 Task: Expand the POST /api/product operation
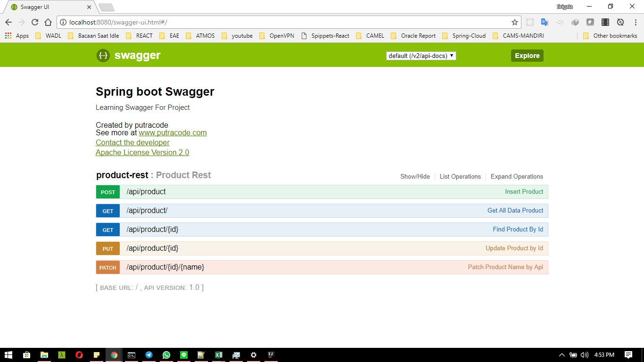pos(322,192)
